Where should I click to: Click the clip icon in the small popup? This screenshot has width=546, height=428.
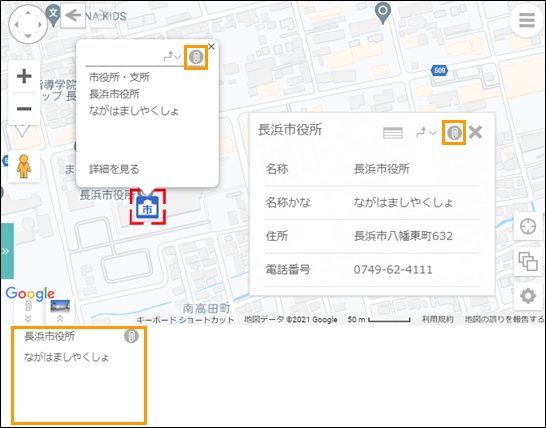click(196, 56)
